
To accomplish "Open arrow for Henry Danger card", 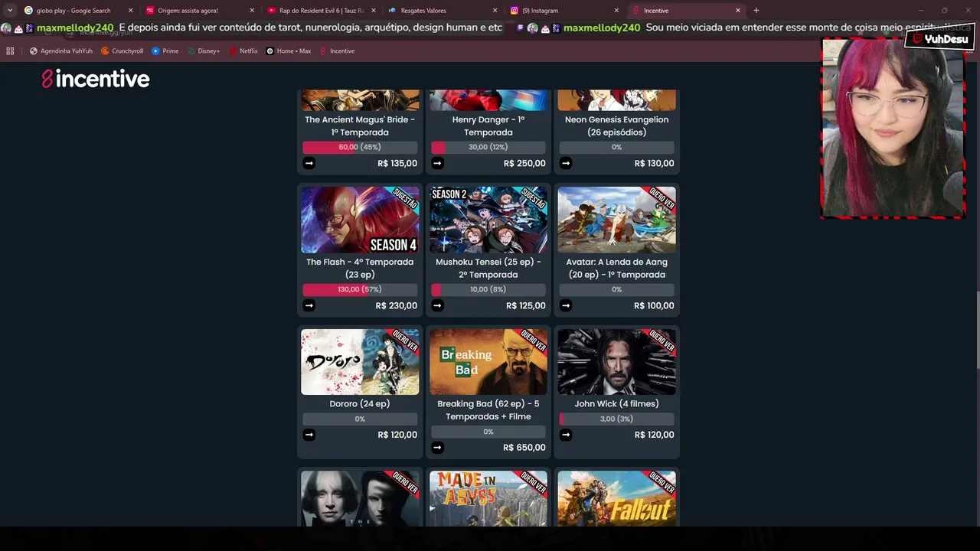I will 437,163.
